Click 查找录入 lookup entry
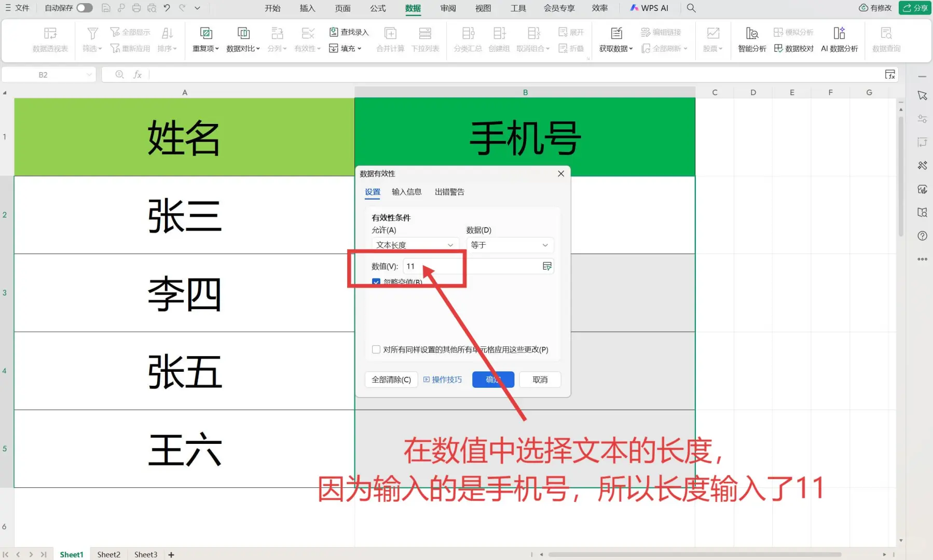Screen dimensions: 933x560 pos(349,32)
